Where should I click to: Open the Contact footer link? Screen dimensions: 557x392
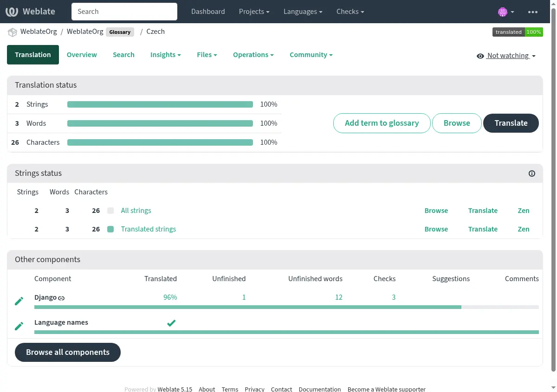click(x=281, y=389)
